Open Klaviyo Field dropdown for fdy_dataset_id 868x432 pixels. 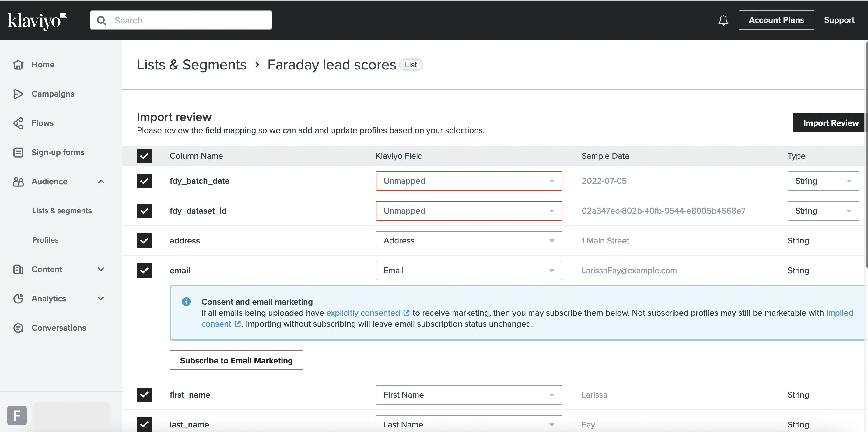tap(469, 211)
